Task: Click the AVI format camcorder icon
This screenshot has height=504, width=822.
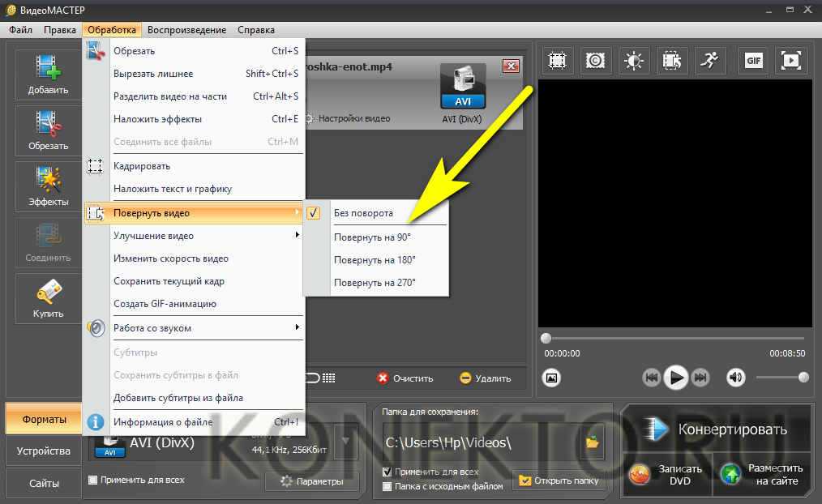Action: click(462, 87)
